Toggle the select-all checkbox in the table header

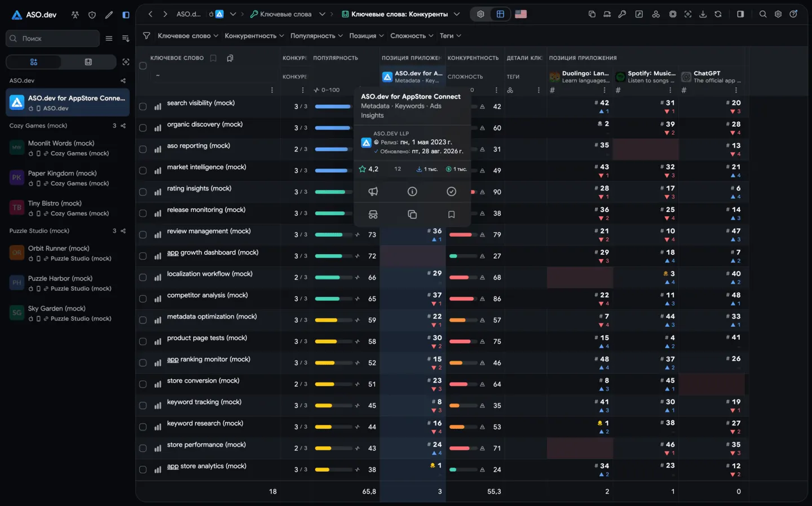(143, 66)
